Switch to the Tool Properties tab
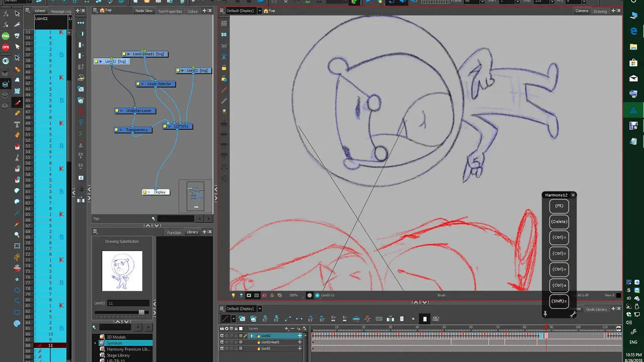This screenshot has width=644, height=362. 170,11
